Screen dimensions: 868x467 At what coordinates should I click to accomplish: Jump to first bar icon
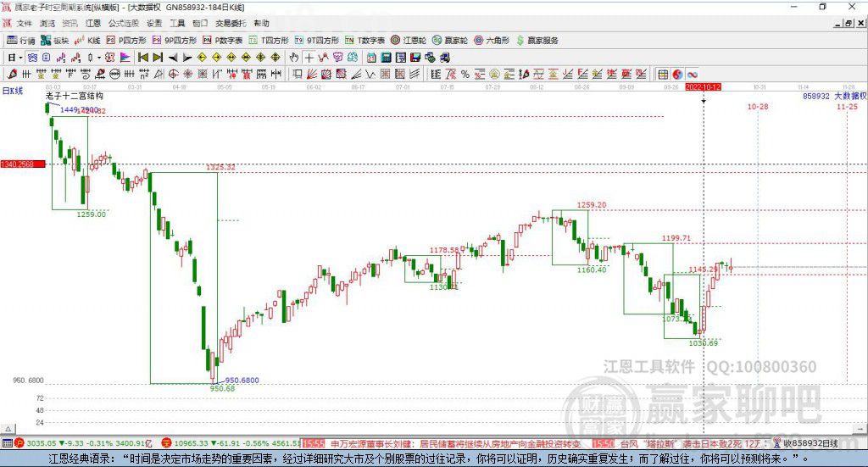[142, 58]
